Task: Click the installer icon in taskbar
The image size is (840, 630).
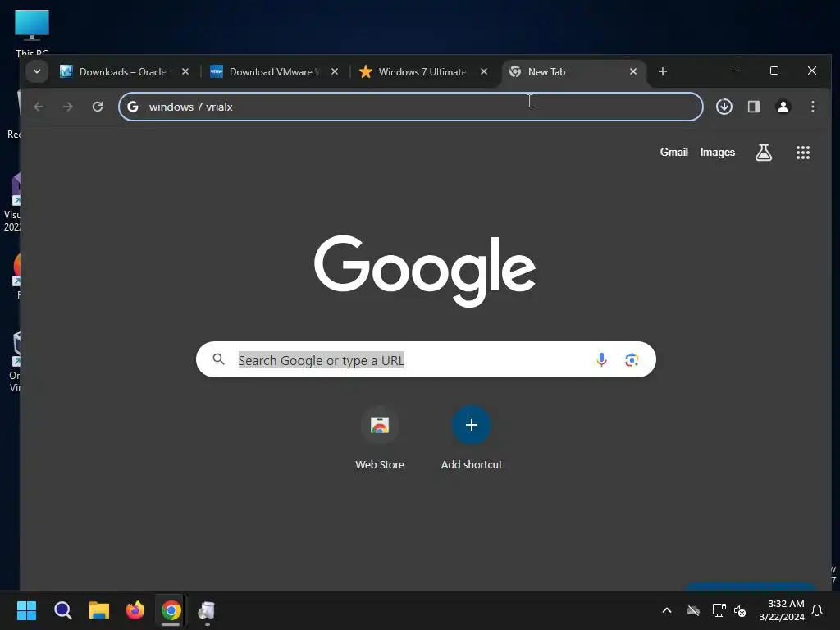Action: (x=207, y=610)
